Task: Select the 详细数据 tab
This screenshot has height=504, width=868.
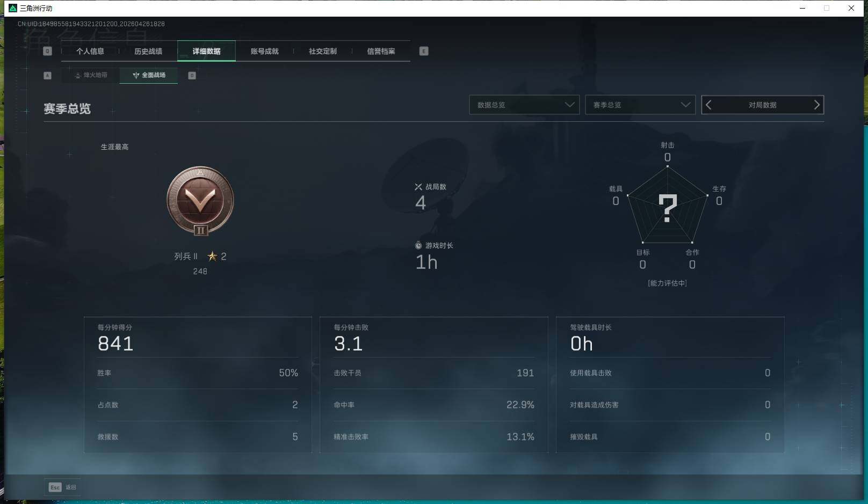Action: [206, 51]
